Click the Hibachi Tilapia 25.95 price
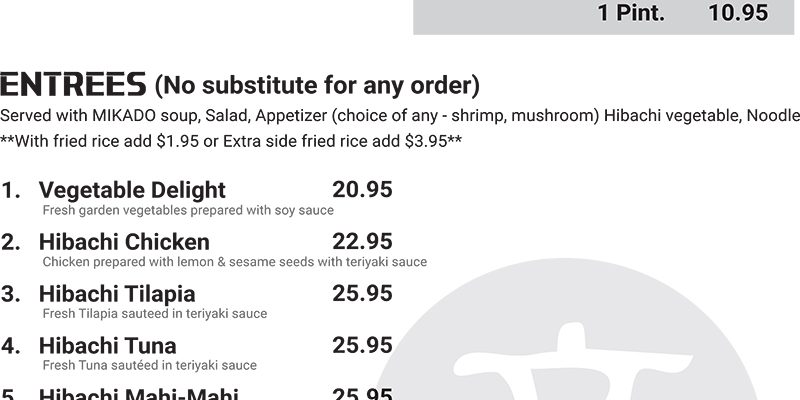800x400 pixels. [x=362, y=294]
